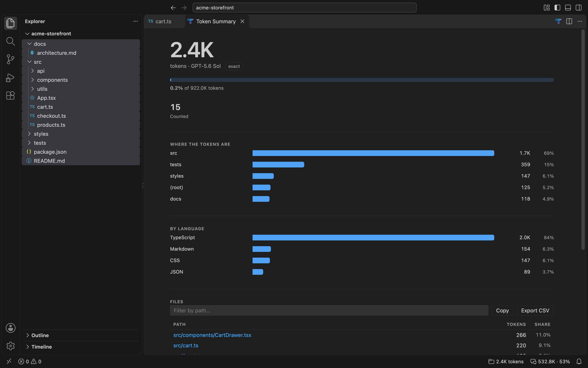
Task: Open the Accounts icon in activity bar
Action: 10,328
